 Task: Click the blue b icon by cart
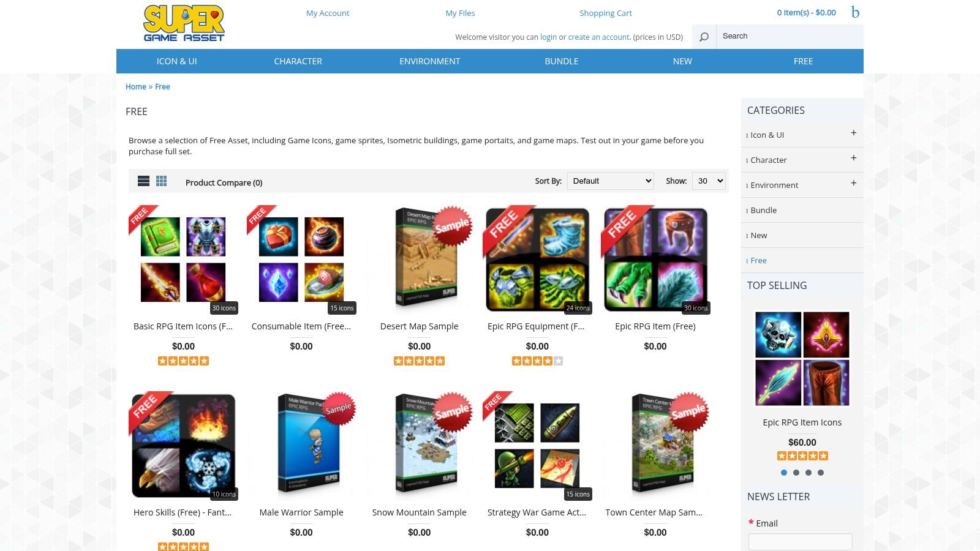(855, 12)
